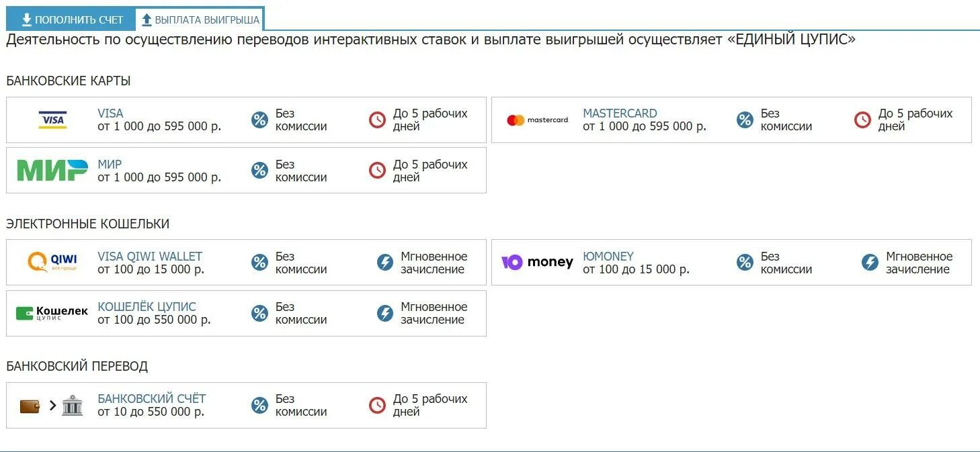Viewport: 980px width, 452px height.
Task: Click 'от 10 до 550 000 р.' text
Action: pyautogui.click(x=151, y=412)
